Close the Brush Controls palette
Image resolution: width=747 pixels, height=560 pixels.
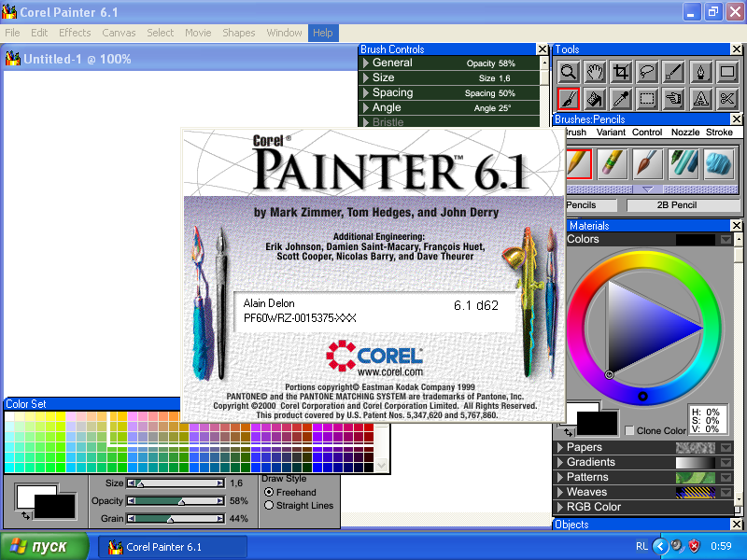pyautogui.click(x=543, y=49)
